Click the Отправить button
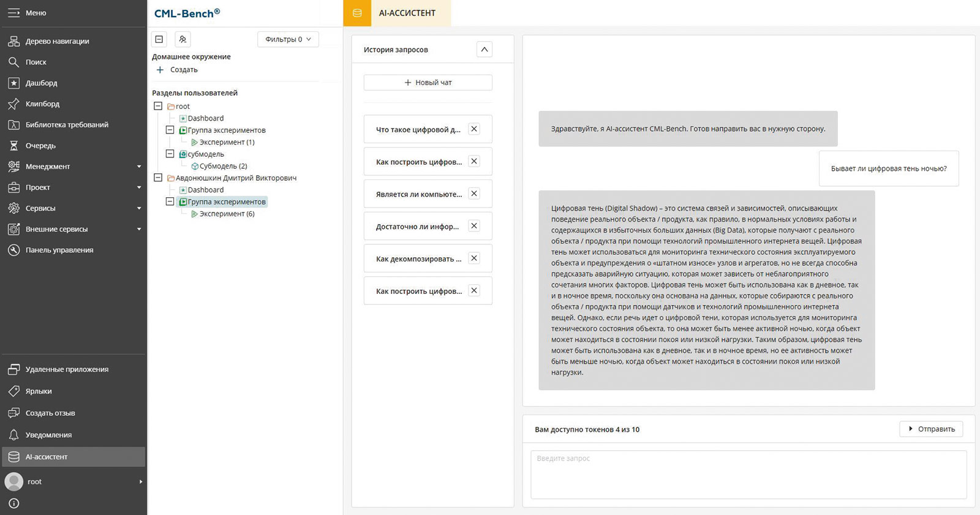Viewport: 980px width, 515px height. (x=931, y=429)
